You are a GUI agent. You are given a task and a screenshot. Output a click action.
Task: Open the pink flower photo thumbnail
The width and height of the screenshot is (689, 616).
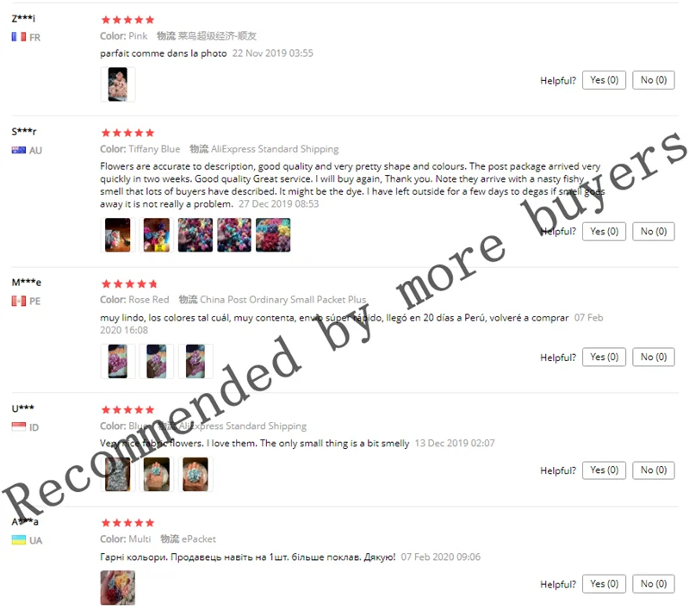click(x=118, y=84)
